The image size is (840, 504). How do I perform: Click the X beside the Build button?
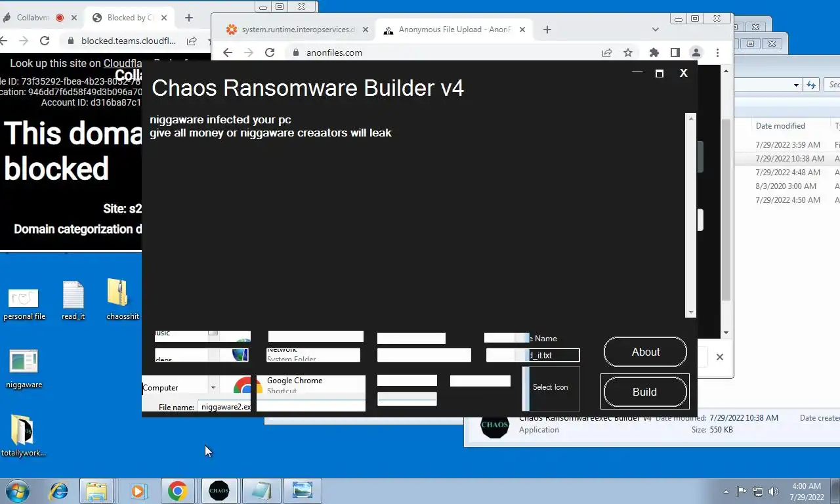click(720, 357)
